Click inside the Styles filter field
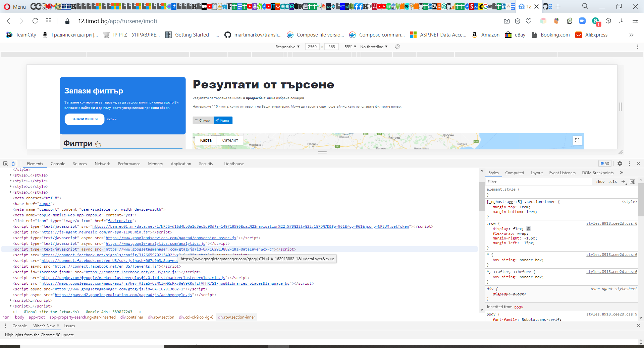The height and width of the screenshot is (348, 644). (x=537, y=182)
